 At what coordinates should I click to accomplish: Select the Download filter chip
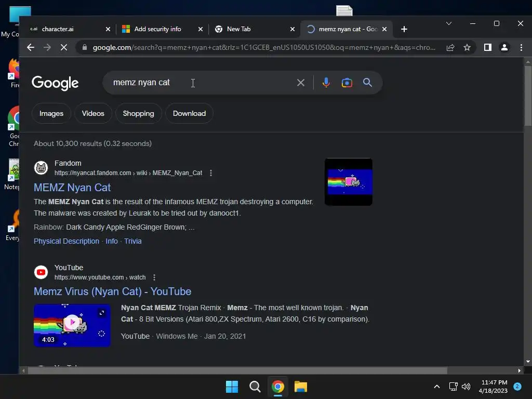point(189,113)
